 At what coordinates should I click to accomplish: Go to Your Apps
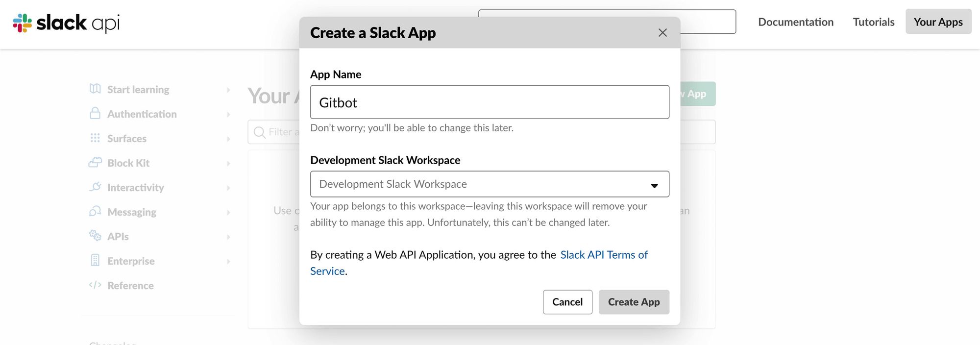pyautogui.click(x=938, y=22)
